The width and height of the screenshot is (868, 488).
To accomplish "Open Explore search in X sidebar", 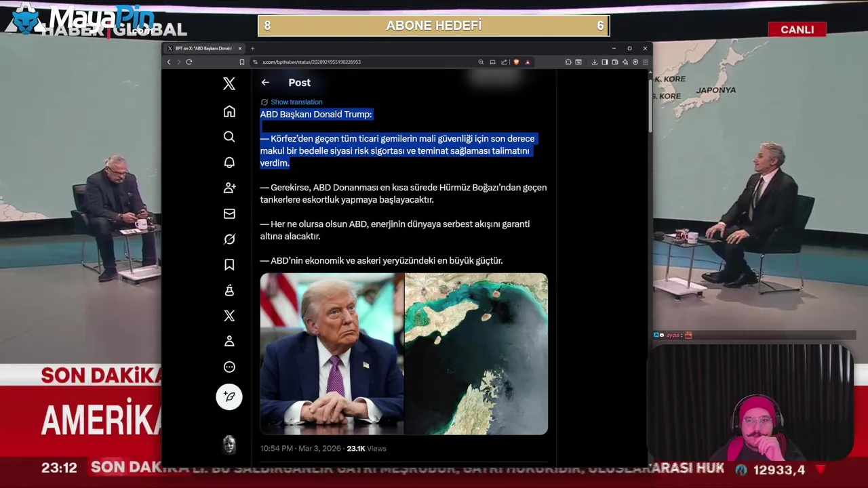I will (x=229, y=137).
